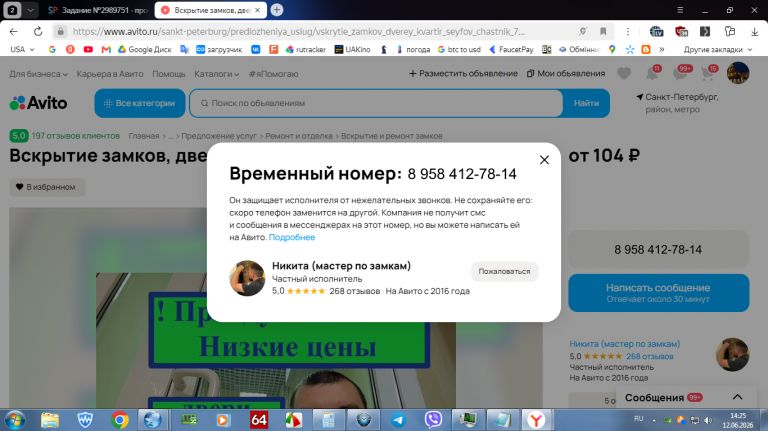Close the temporary number dialog
This screenshot has height=431, width=768.
point(544,160)
